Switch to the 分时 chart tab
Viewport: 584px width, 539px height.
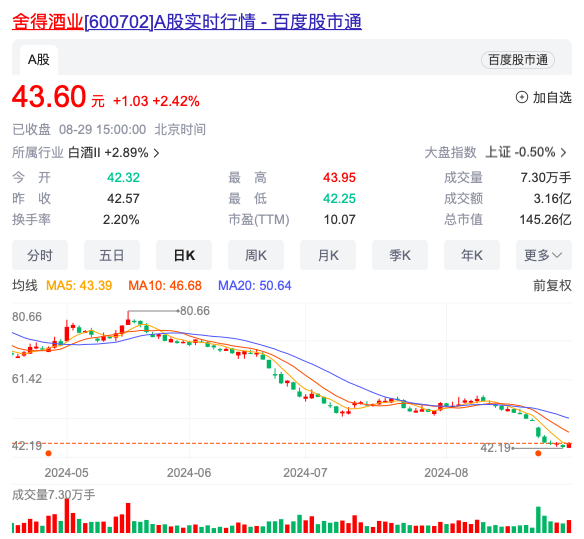click(x=40, y=255)
